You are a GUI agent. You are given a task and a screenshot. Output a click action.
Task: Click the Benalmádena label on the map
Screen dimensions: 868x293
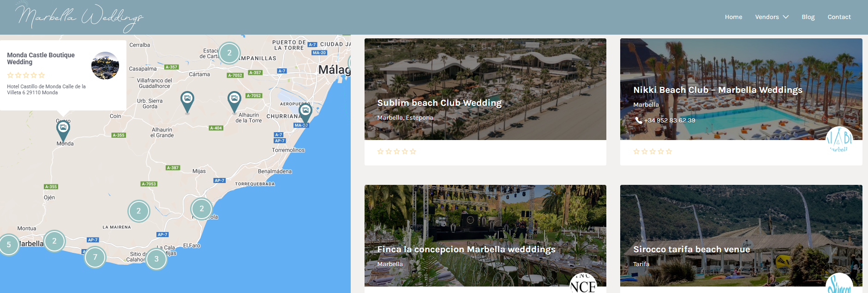tap(275, 171)
